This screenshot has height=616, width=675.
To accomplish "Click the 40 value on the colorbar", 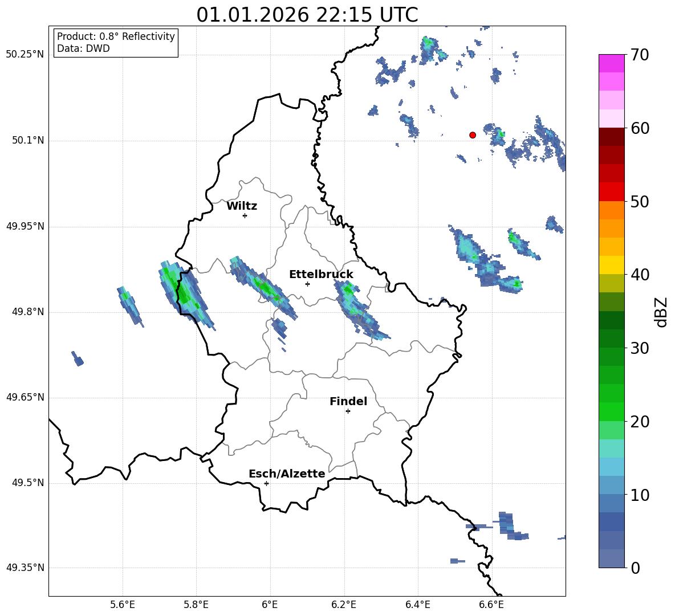I will click(x=639, y=275).
